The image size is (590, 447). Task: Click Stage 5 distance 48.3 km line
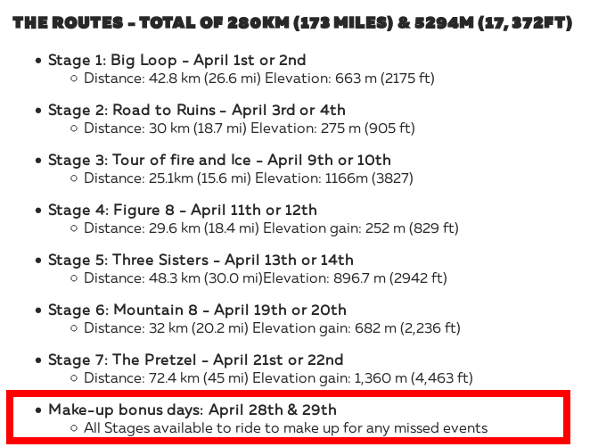(265, 278)
